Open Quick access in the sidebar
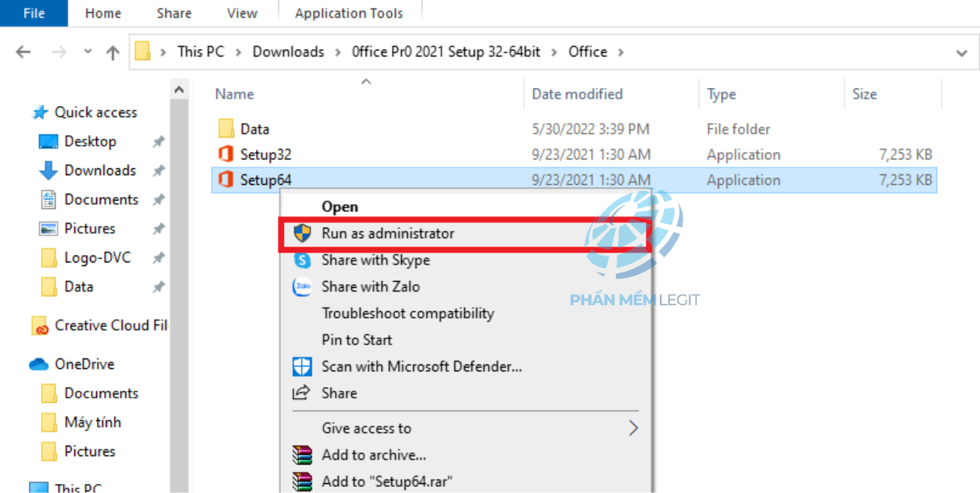 point(96,113)
